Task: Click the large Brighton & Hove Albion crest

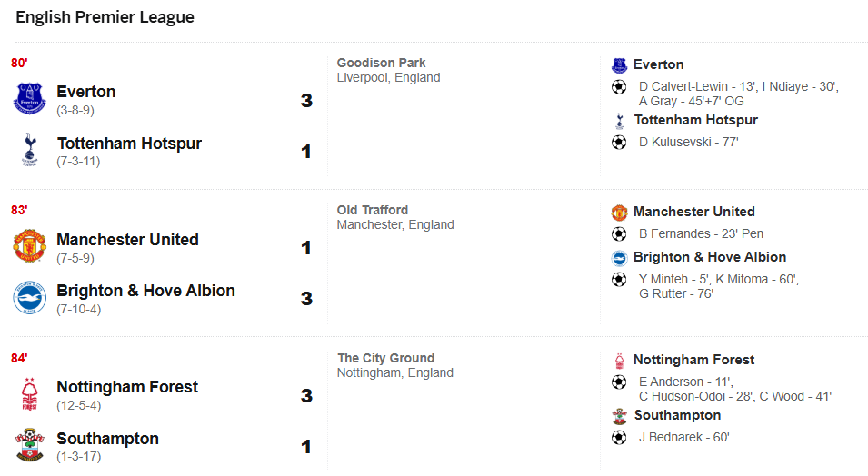Action: point(29,298)
